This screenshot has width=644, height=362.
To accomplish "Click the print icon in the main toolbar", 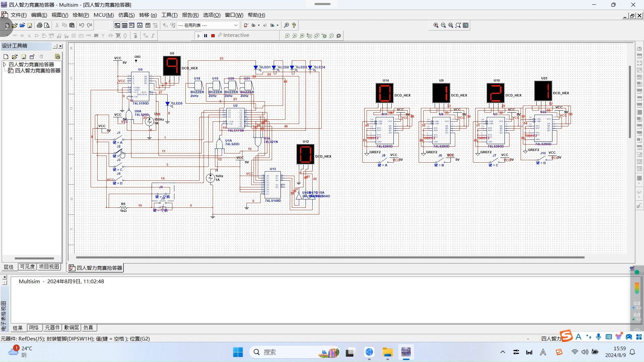I will pos(40,25).
